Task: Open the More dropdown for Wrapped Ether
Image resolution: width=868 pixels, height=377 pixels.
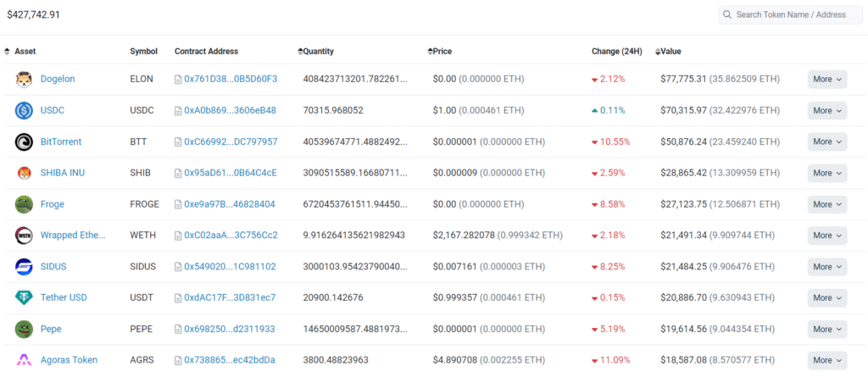Action: (x=827, y=236)
